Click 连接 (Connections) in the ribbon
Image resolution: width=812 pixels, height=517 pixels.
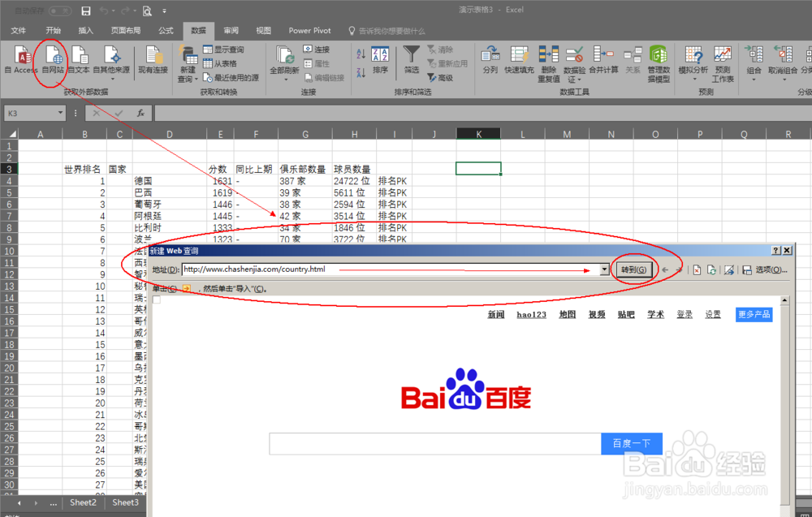317,50
